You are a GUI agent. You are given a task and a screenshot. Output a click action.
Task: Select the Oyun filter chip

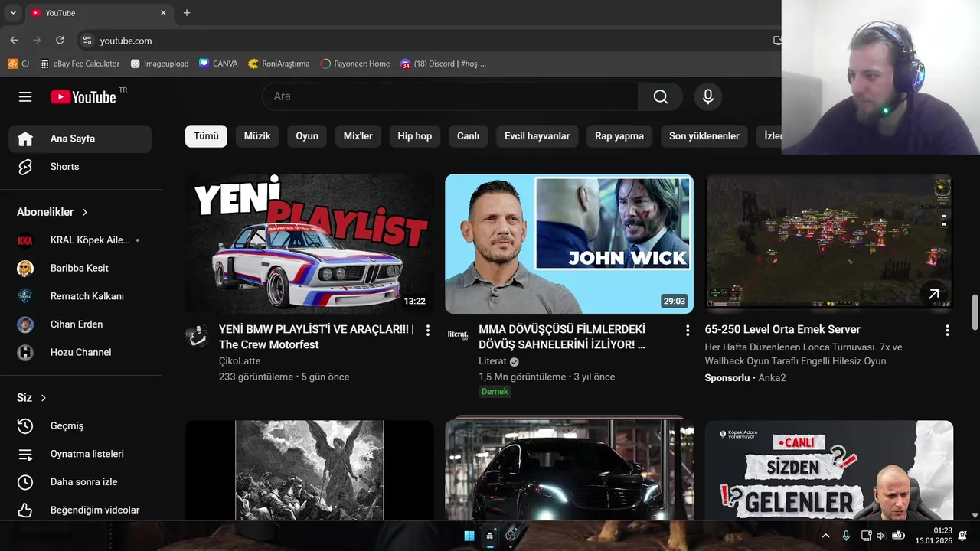pyautogui.click(x=307, y=136)
